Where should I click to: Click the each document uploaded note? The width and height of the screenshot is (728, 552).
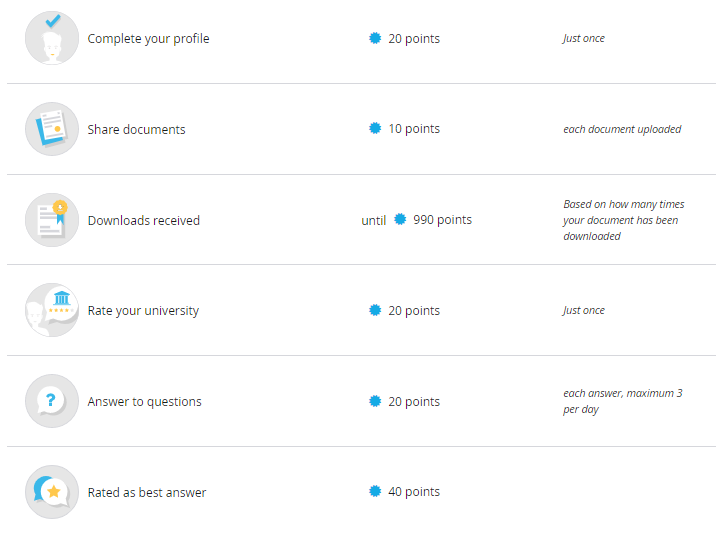[622, 129]
